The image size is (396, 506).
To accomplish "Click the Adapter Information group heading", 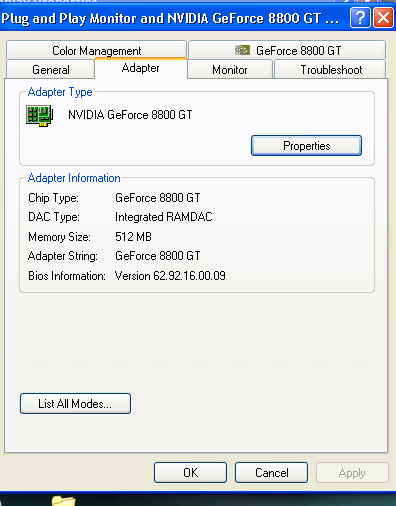I will click(x=74, y=178).
